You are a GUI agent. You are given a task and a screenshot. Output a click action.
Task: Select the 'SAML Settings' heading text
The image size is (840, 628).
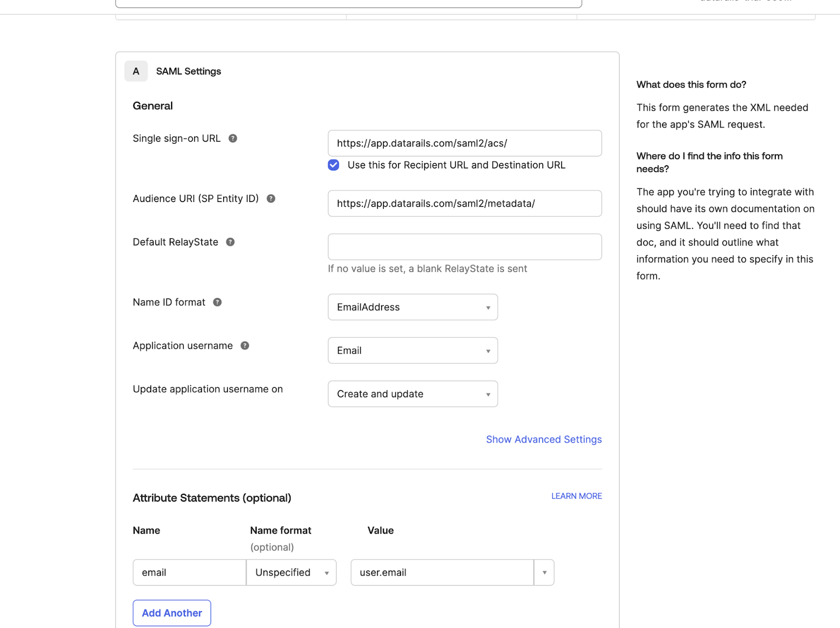[x=188, y=71]
